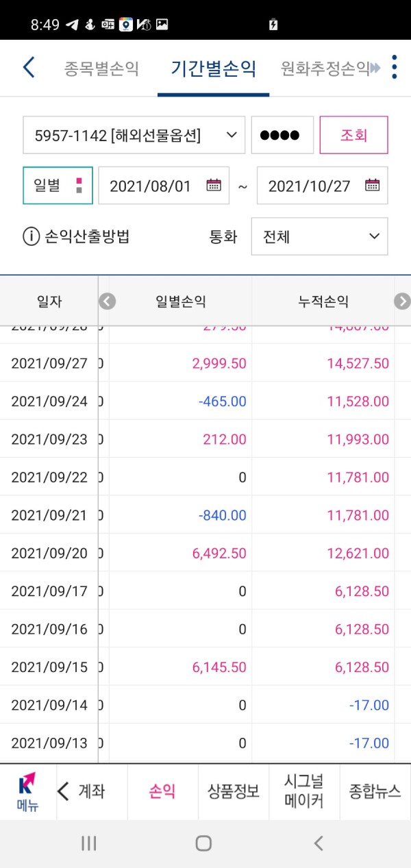Tap the Android home button

click(203, 843)
